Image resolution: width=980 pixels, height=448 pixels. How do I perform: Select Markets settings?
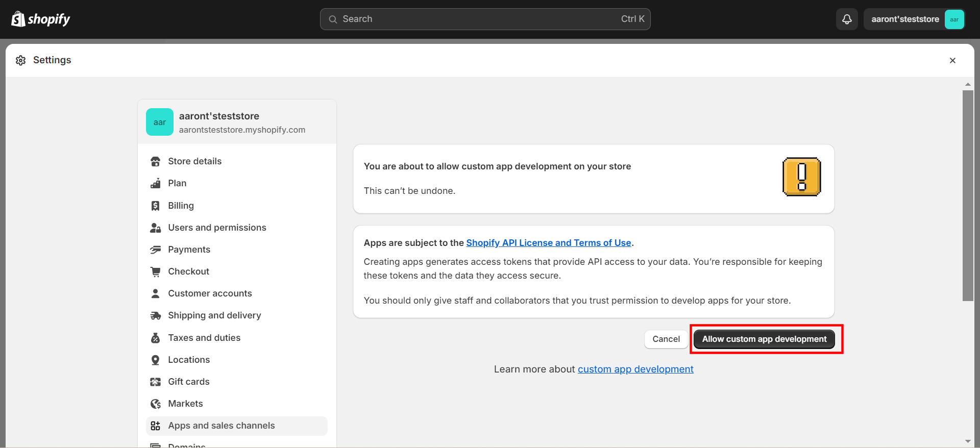click(237, 404)
